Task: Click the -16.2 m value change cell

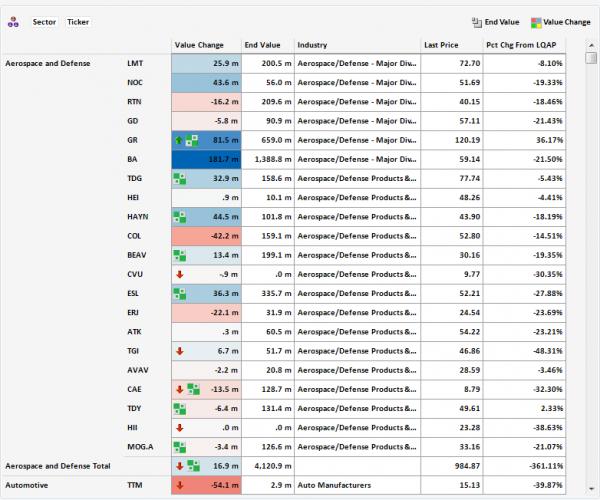Action: [207, 102]
